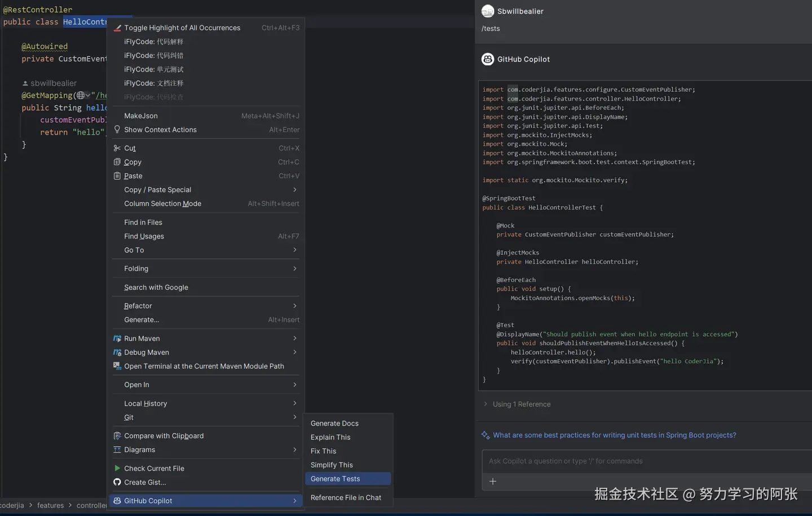The width and height of the screenshot is (812, 516).
Task: Expand the Open In submenu arrow
Action: click(x=295, y=385)
